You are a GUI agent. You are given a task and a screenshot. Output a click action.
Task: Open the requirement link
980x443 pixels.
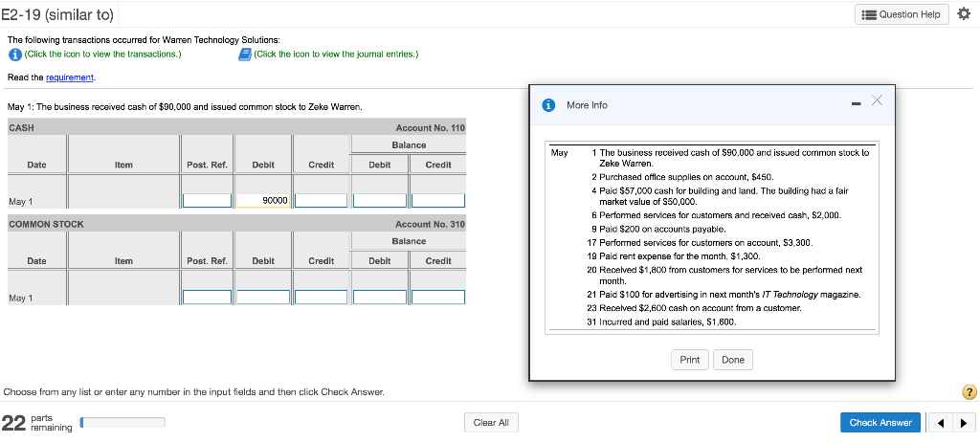[70, 78]
